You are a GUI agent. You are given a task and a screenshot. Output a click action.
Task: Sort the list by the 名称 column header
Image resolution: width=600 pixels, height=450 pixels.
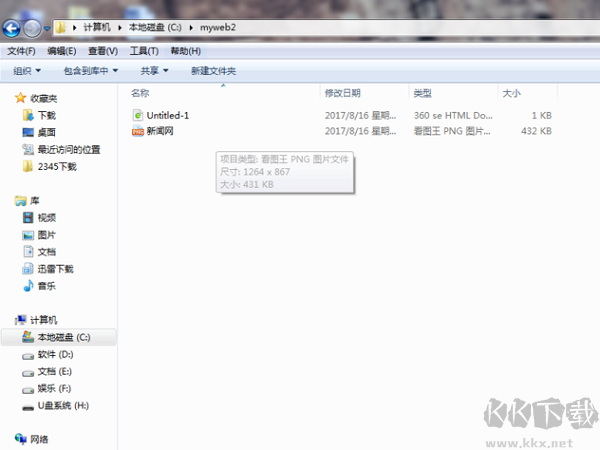140,93
